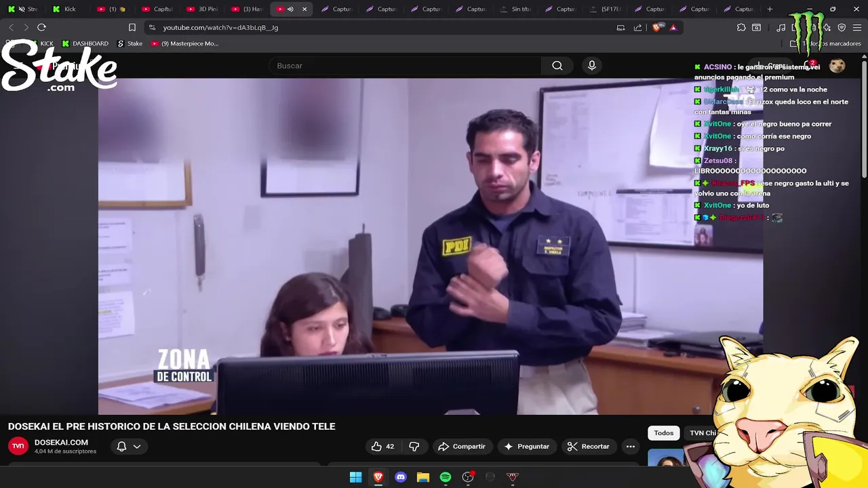The width and height of the screenshot is (868, 488).
Task: Open the media control music note icon
Action: coord(781,28)
